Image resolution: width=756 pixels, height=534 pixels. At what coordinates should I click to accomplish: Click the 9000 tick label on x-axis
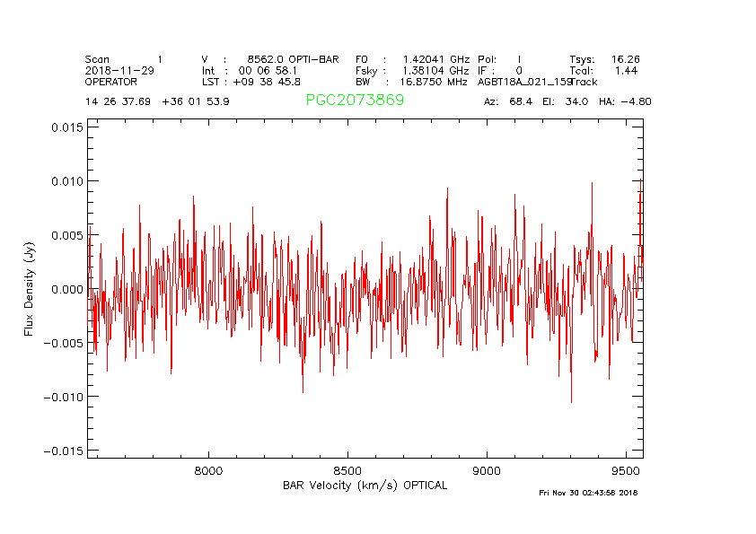coord(487,469)
